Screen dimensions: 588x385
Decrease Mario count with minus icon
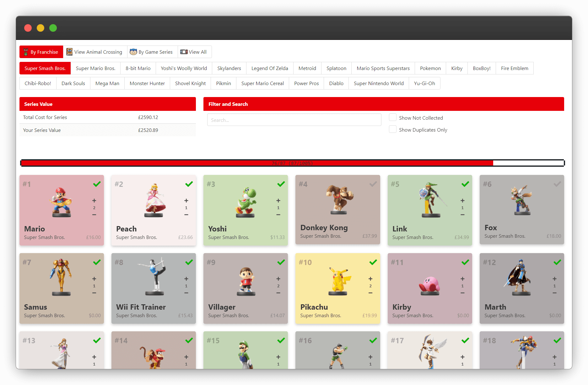(x=94, y=215)
